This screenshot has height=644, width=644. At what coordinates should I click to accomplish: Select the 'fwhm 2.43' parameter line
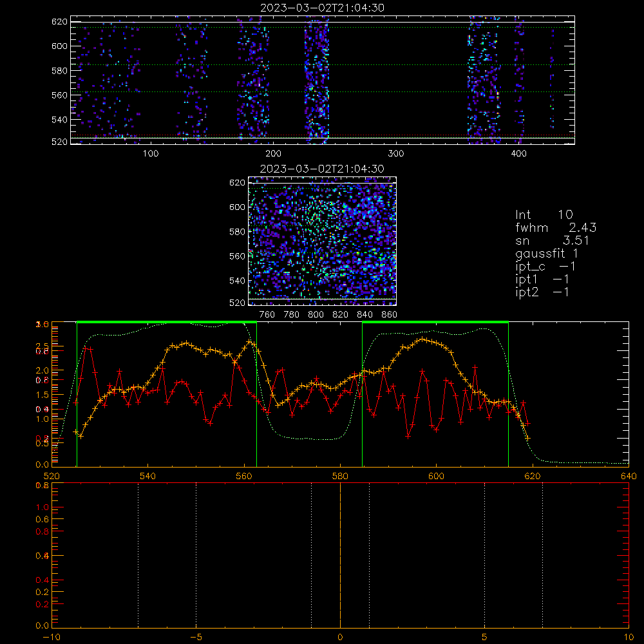point(556,227)
